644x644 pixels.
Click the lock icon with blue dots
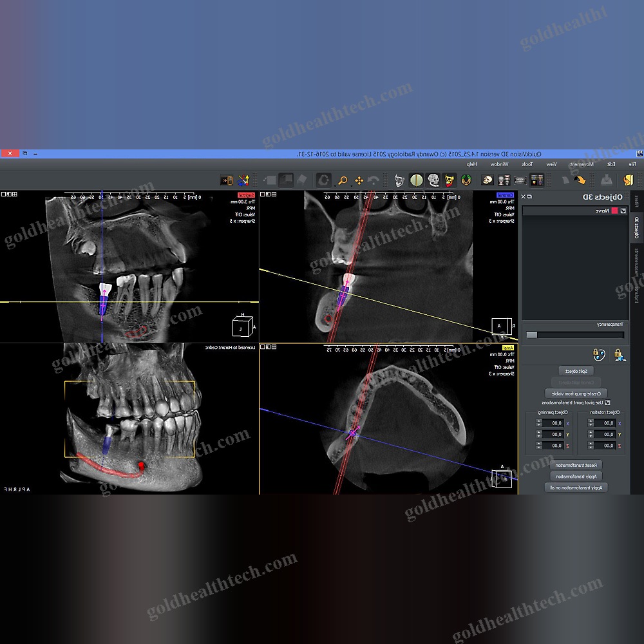(x=599, y=354)
